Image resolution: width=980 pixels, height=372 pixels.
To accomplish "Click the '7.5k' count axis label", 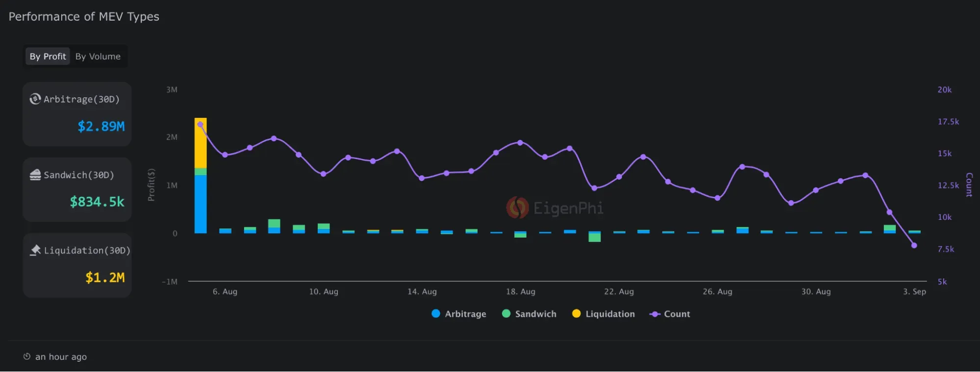I will (946, 249).
